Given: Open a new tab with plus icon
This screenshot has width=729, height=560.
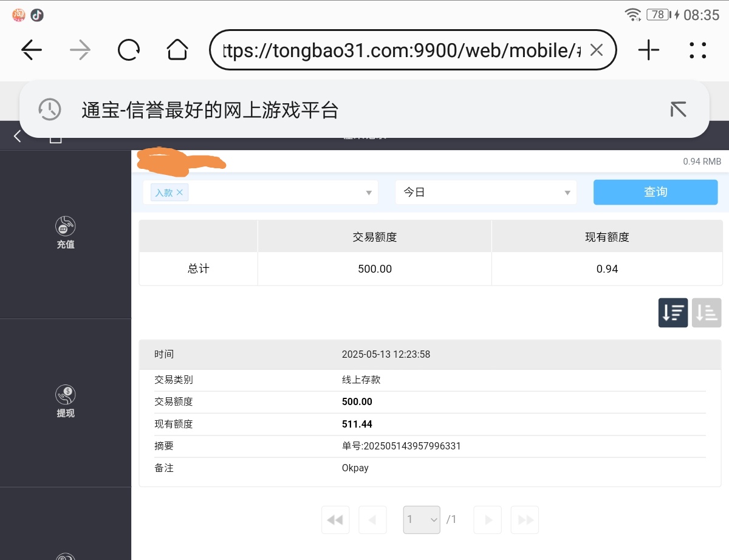Looking at the screenshot, I should click(649, 50).
